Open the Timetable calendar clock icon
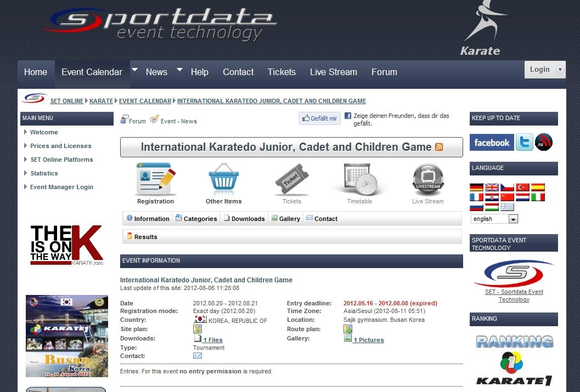580x392 pixels. point(360,179)
